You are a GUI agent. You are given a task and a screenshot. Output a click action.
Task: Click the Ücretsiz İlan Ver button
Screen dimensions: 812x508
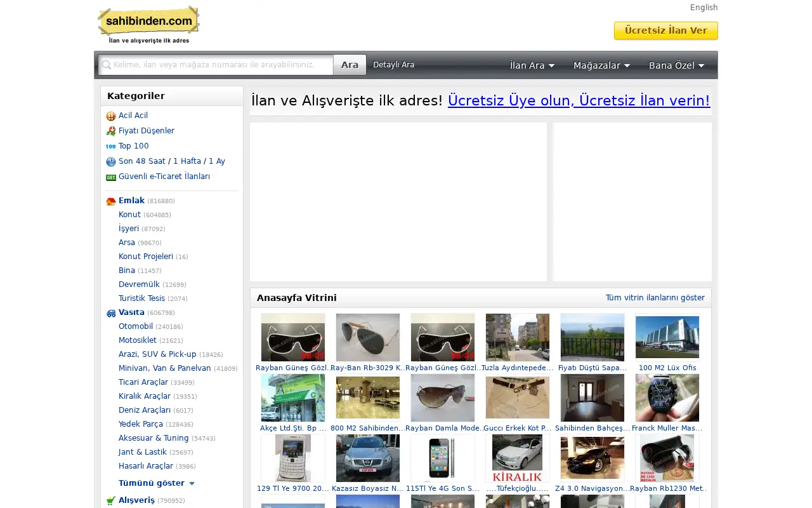tap(666, 30)
